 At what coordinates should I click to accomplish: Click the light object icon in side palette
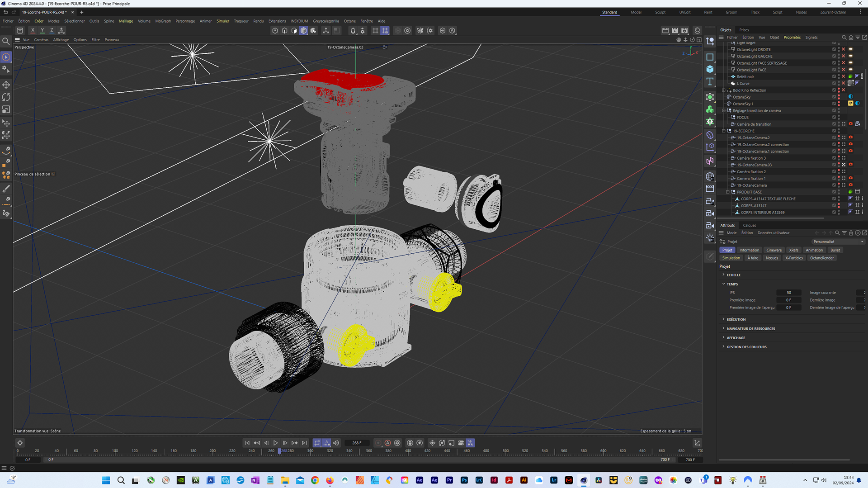click(710, 238)
